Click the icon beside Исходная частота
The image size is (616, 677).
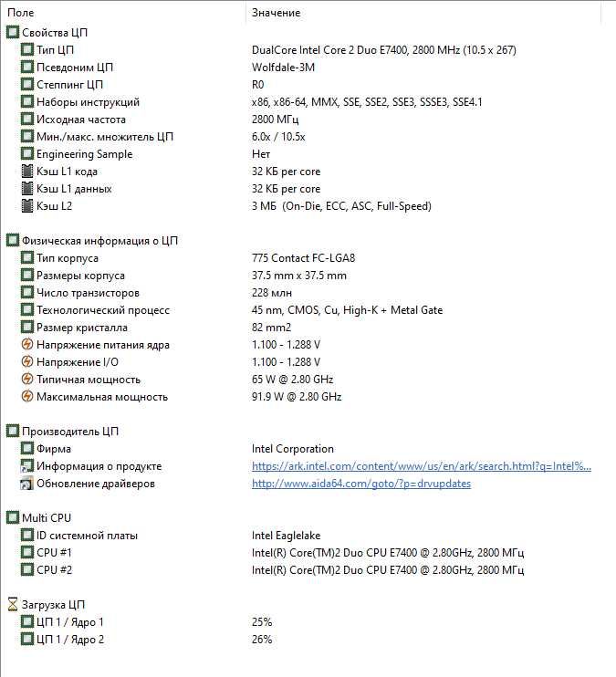(26, 120)
